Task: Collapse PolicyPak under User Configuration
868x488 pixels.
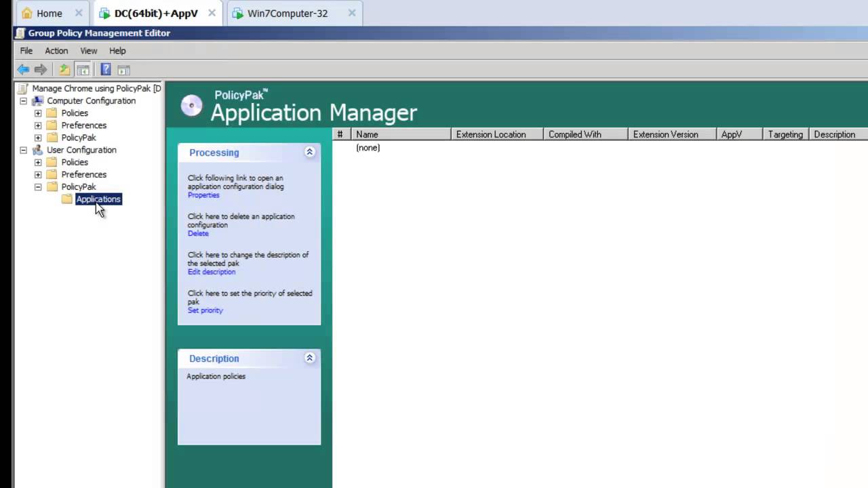Action: (x=38, y=186)
